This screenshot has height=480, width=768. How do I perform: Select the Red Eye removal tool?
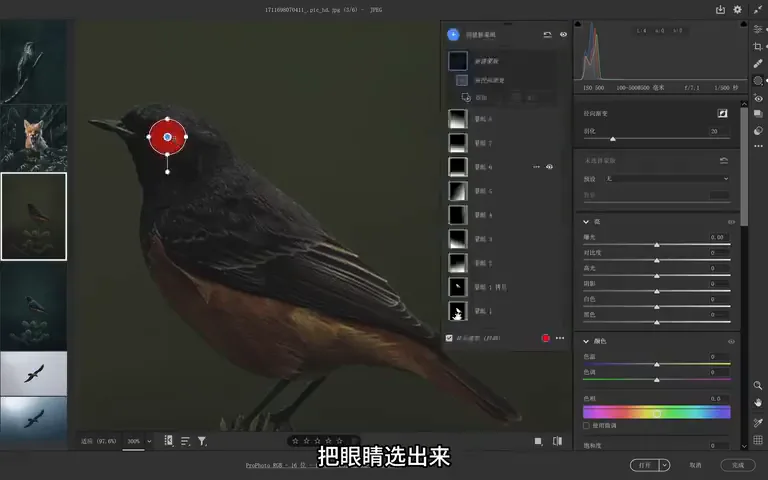point(758,98)
